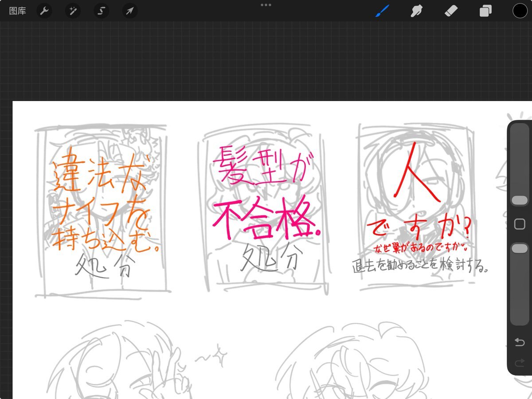The width and height of the screenshot is (532, 399).
Task: Activate the Selection S tool
Action: (x=101, y=11)
